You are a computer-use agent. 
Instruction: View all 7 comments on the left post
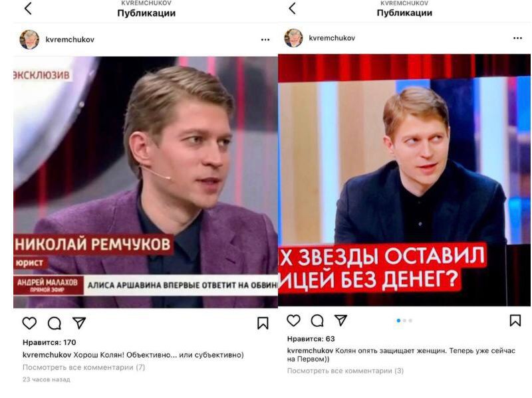pos(84,367)
